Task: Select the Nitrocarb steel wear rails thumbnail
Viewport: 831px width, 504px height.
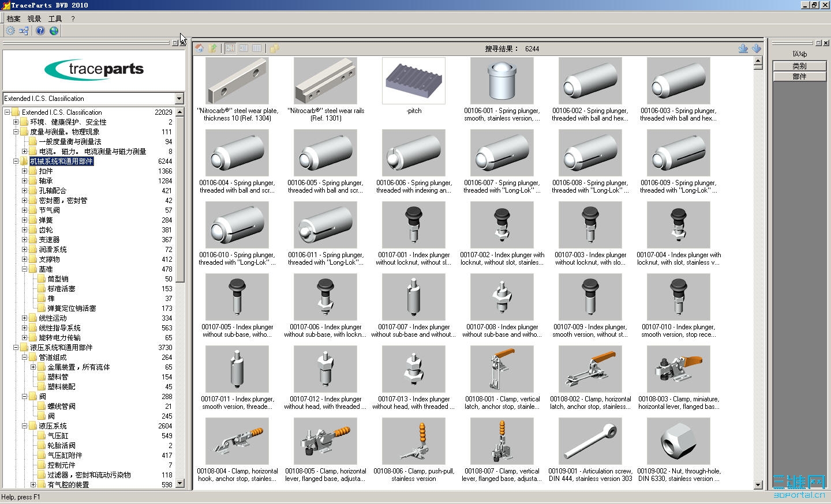Action: [325, 81]
